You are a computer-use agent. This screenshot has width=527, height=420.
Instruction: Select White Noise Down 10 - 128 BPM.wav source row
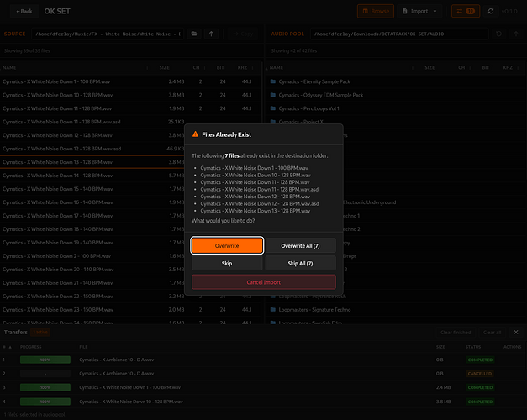point(130,95)
